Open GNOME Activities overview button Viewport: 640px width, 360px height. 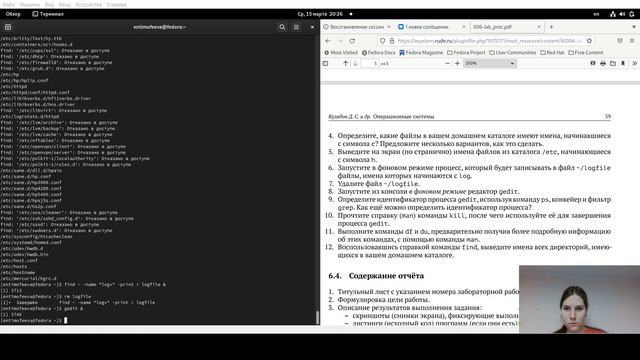(13, 14)
